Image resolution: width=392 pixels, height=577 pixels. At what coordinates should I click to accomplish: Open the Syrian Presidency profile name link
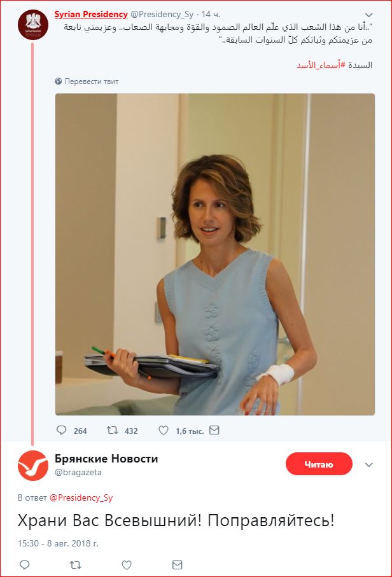click(91, 15)
